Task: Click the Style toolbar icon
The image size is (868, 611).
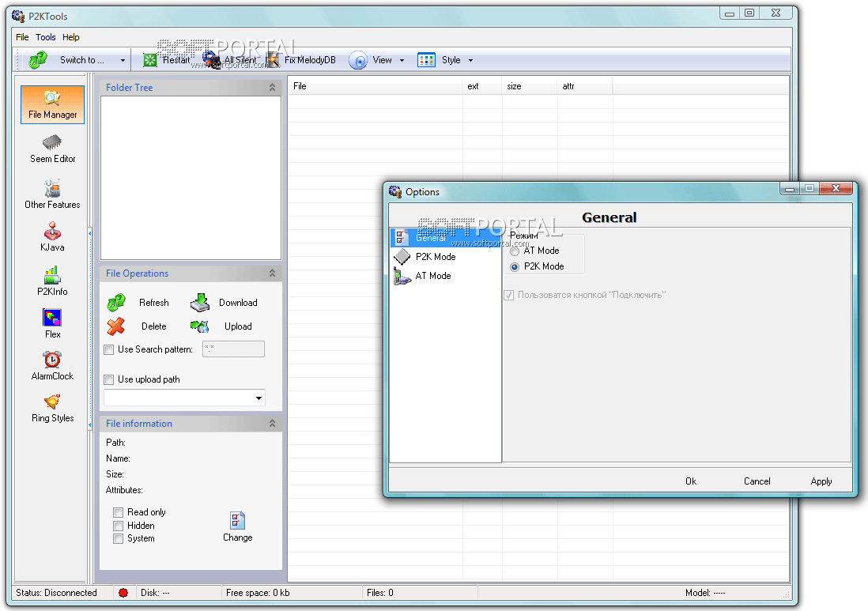Action: (x=426, y=60)
